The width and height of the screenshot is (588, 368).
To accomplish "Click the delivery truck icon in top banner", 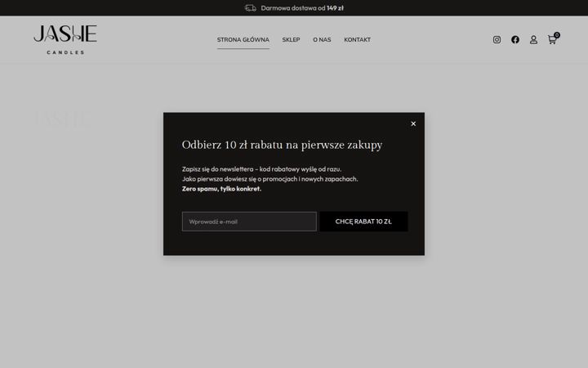I will click(250, 8).
